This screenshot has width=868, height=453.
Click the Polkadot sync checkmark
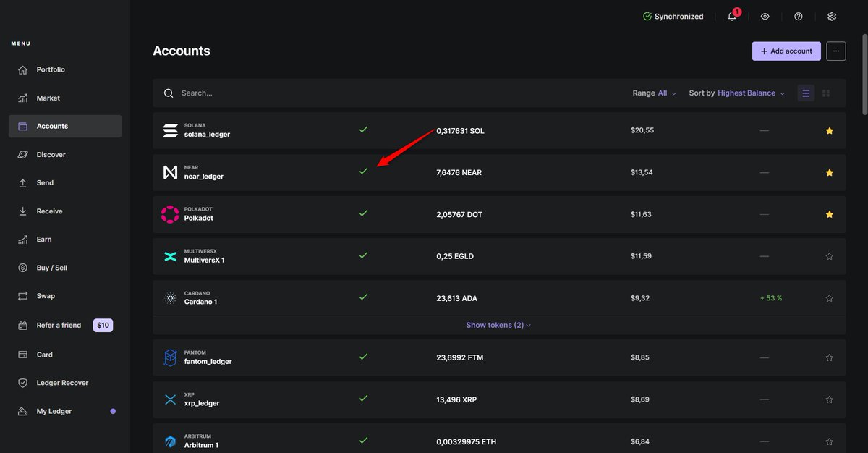(364, 213)
